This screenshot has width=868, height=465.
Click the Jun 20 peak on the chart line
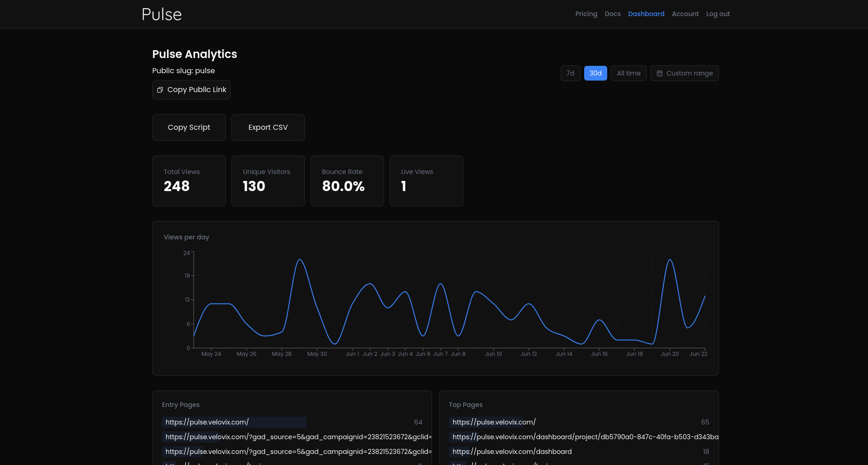pyautogui.click(x=670, y=260)
